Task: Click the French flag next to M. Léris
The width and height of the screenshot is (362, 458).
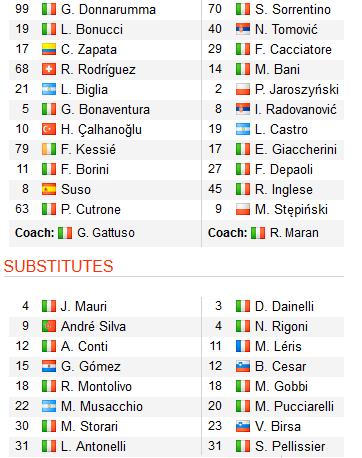Action: click(x=243, y=346)
